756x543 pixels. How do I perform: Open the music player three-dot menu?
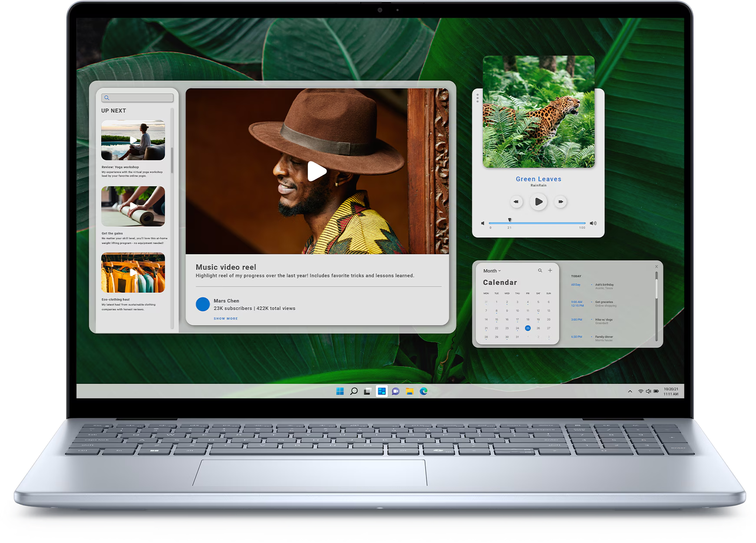(478, 98)
